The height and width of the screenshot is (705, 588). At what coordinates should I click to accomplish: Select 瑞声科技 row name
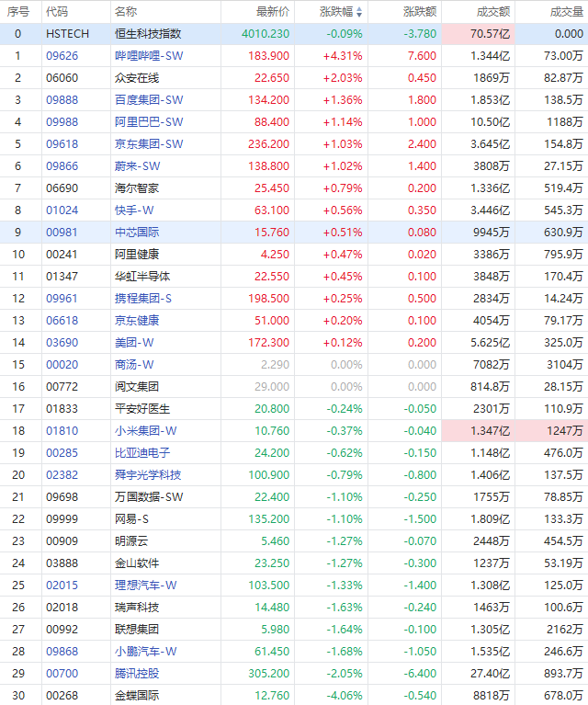pyautogui.click(x=137, y=607)
